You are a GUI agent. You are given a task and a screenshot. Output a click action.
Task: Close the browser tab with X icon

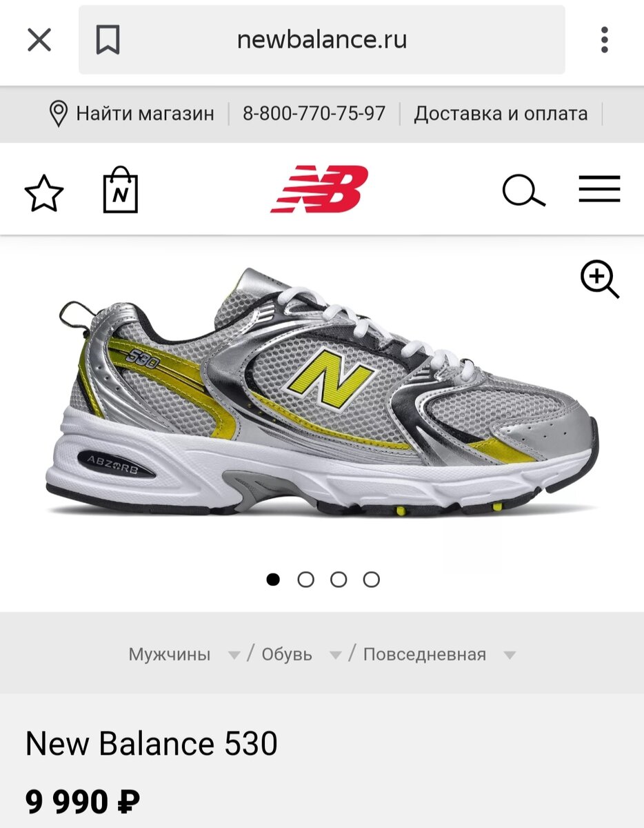(39, 40)
